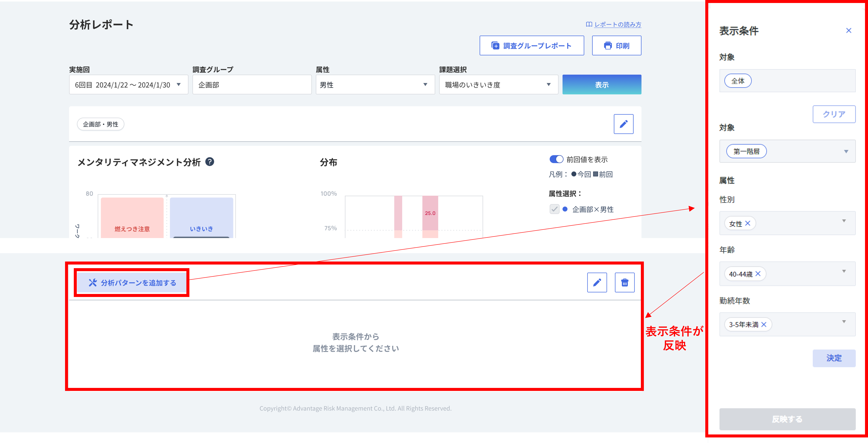Click the trash delete icon in lower panel
The image size is (868, 443).
click(x=624, y=282)
